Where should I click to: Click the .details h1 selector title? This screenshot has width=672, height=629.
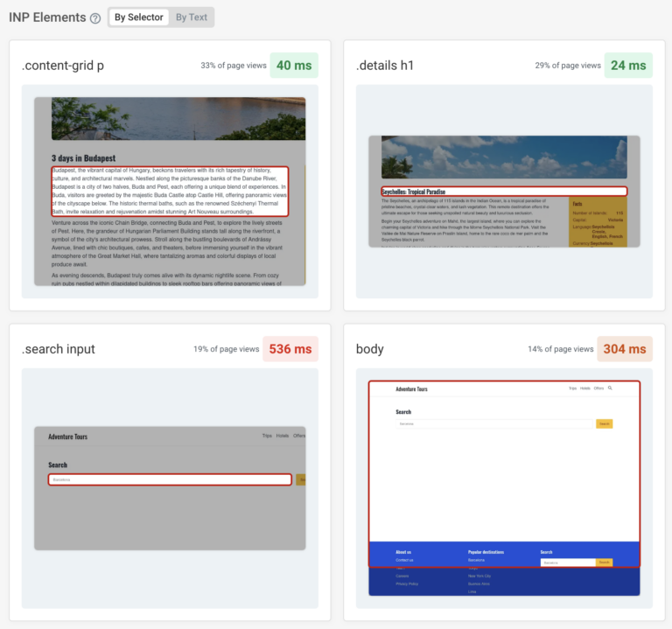pos(385,66)
